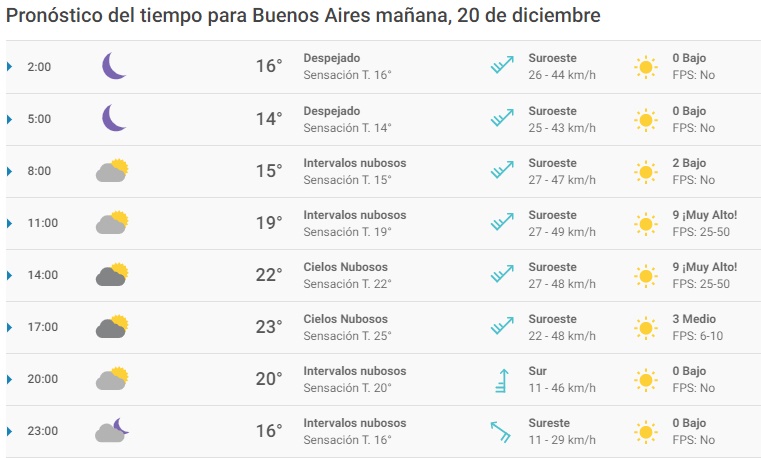Click the moon icon in the 5:00 row
Screen dimensions: 761x458
tap(114, 119)
